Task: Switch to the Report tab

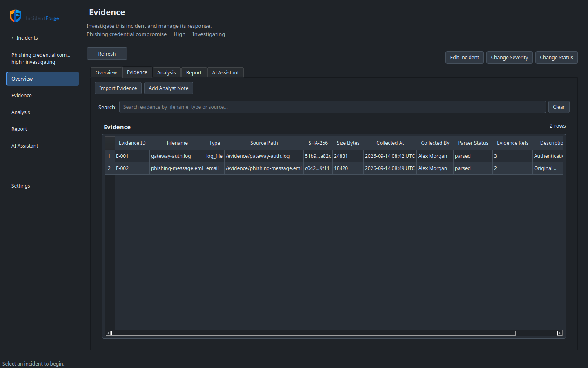Action: 194,72
